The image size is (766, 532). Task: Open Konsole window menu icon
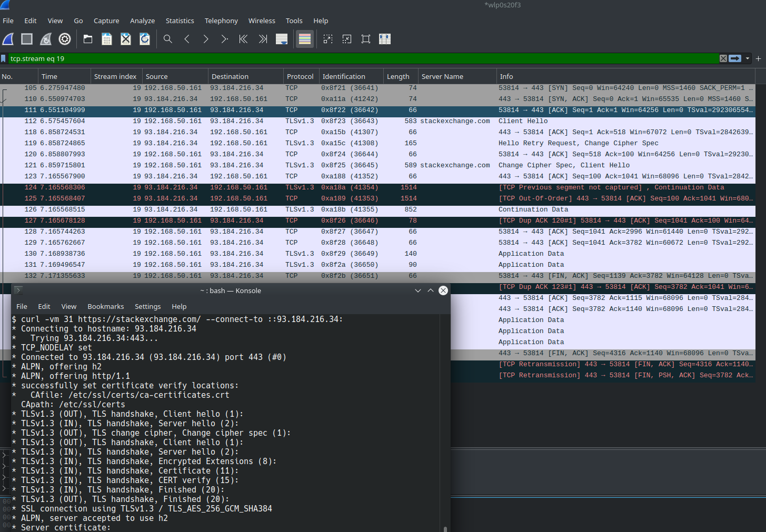point(18,290)
